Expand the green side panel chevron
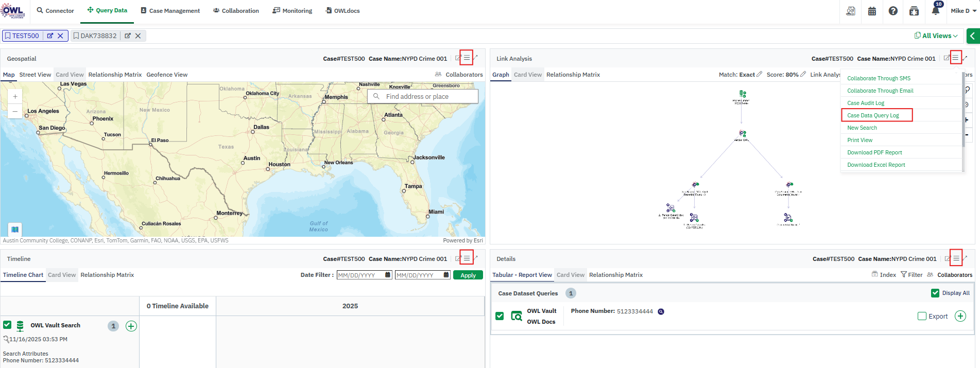Viewport: 980px width, 368px height. pyautogui.click(x=972, y=36)
